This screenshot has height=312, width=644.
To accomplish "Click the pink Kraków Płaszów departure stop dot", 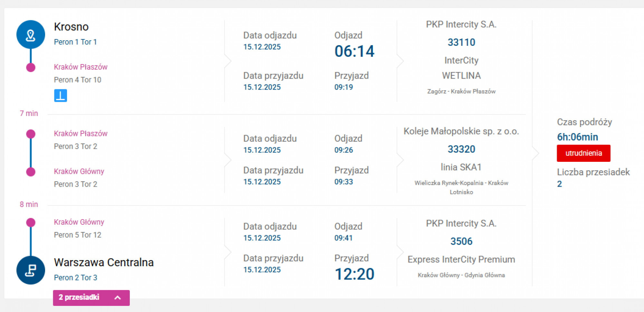I will pos(31,134).
